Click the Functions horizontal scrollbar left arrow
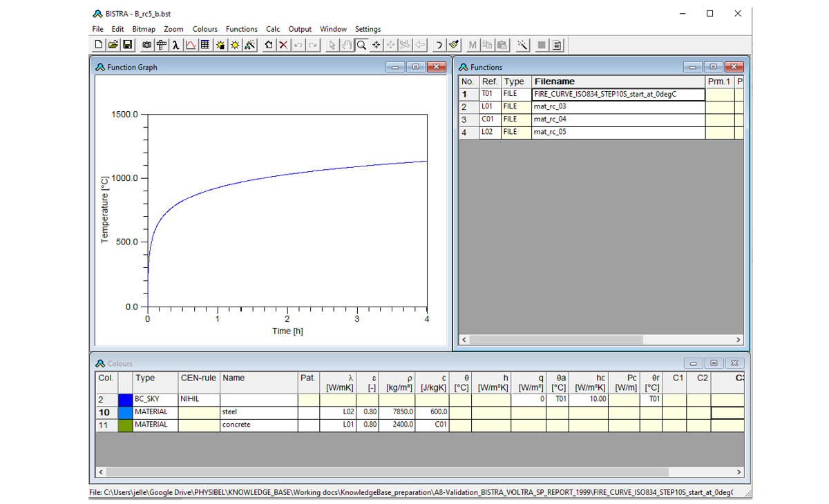Viewport: 829px width, 504px height. 464,340
